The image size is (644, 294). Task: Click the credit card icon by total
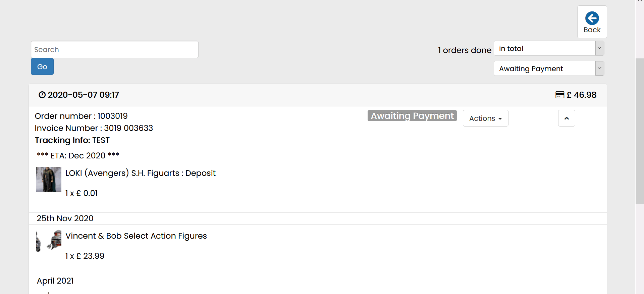point(559,95)
